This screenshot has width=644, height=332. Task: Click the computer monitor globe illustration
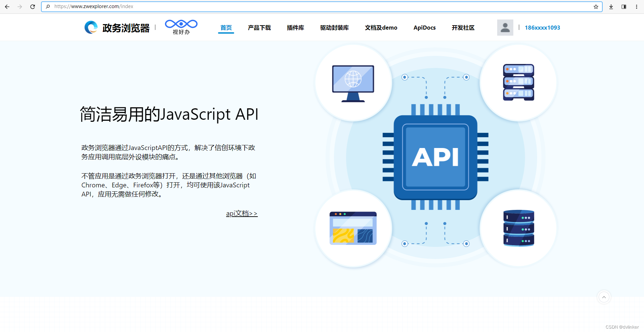[353, 83]
